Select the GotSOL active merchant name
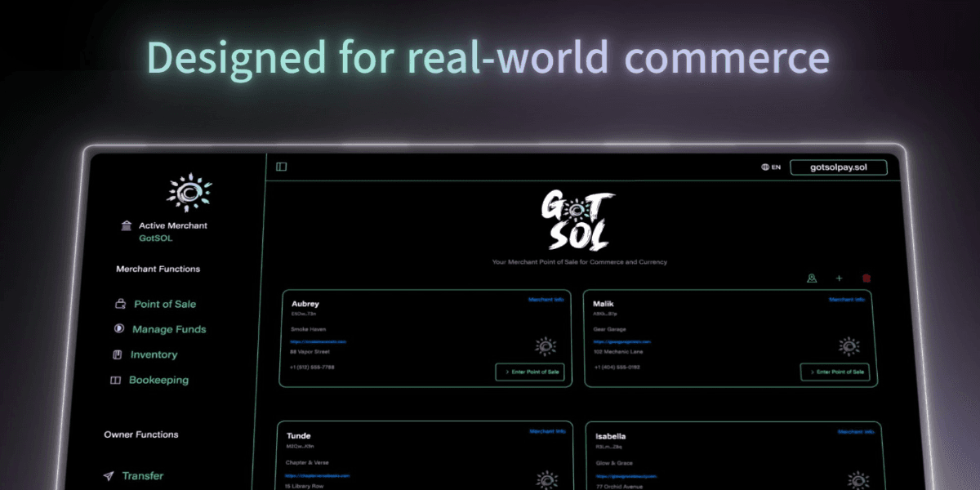This screenshot has height=490, width=980. [x=155, y=238]
